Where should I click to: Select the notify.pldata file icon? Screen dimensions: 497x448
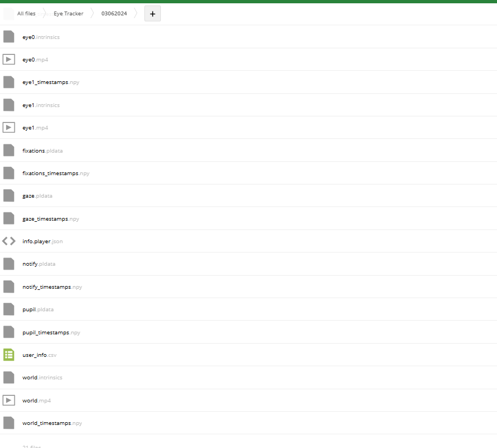coord(9,264)
